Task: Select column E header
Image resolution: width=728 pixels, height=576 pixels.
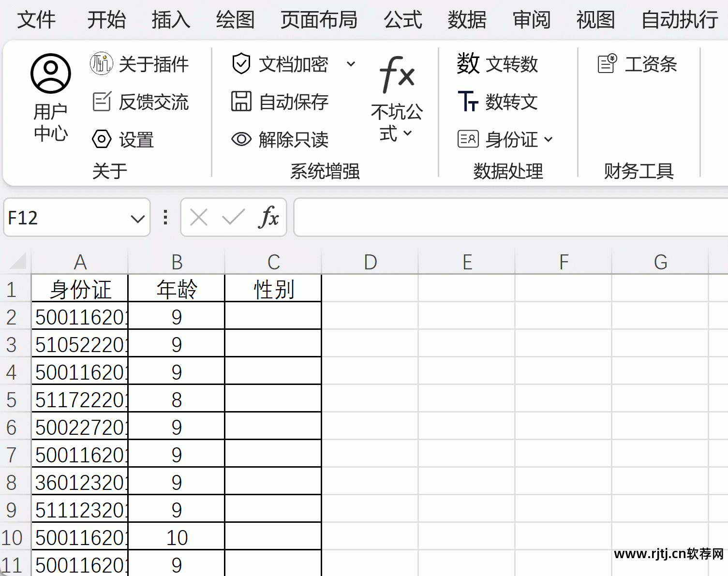Action: (x=467, y=262)
